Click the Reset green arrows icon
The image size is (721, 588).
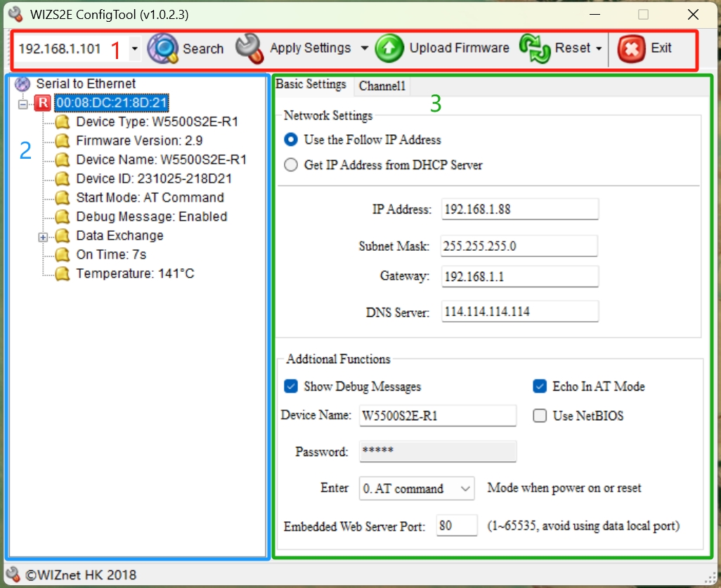pos(534,48)
